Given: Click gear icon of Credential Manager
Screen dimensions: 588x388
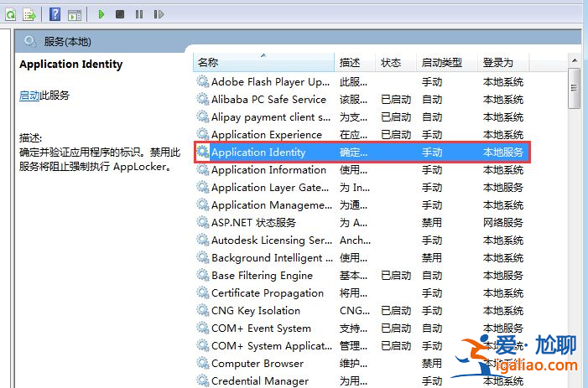Looking at the screenshot, I should tap(202, 381).
